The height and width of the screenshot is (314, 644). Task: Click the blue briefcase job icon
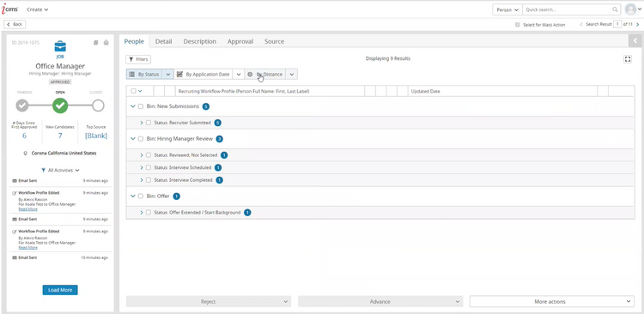(60, 46)
